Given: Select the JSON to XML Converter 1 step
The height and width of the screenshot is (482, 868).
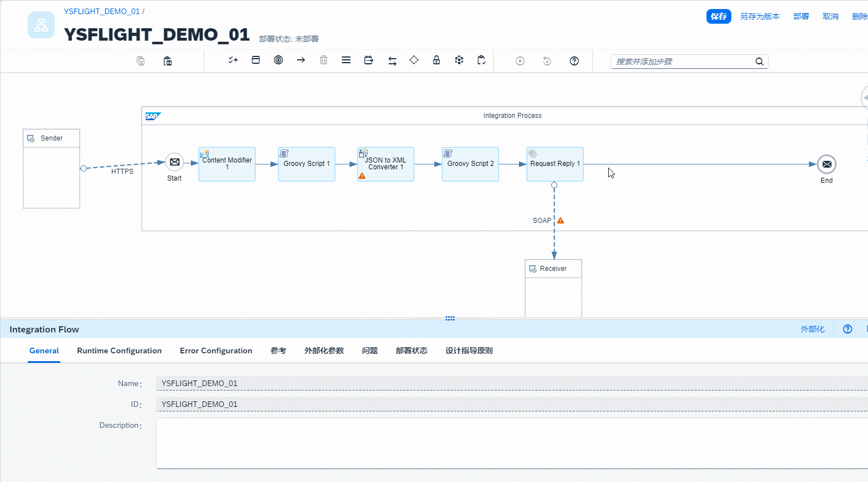Looking at the screenshot, I should (386, 164).
